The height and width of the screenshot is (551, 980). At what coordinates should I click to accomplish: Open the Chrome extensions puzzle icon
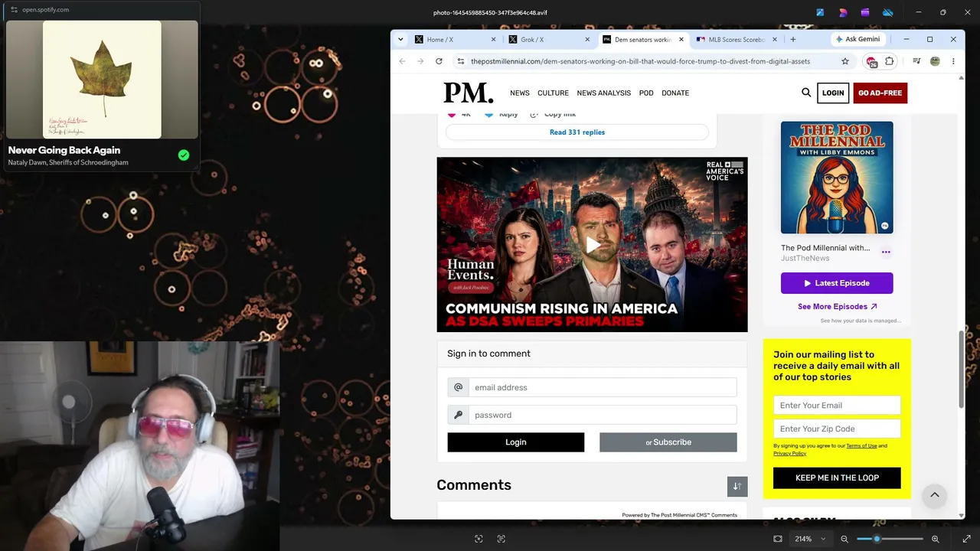(890, 61)
